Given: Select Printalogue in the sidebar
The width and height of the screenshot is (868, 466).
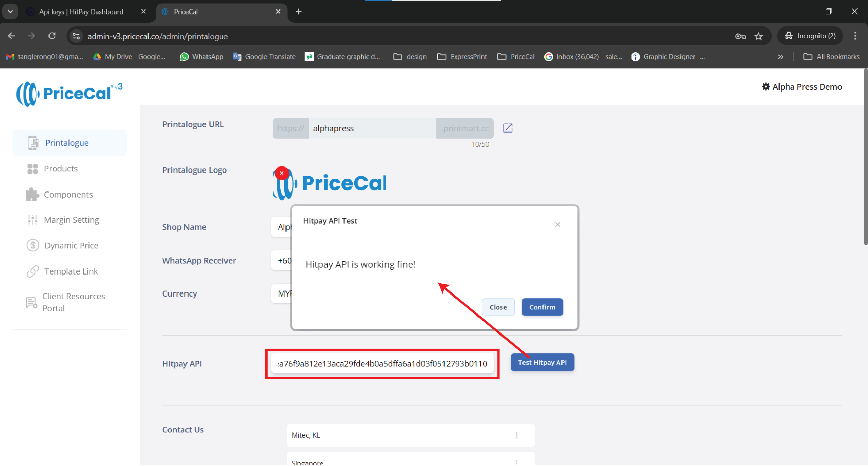Looking at the screenshot, I should click(x=67, y=143).
